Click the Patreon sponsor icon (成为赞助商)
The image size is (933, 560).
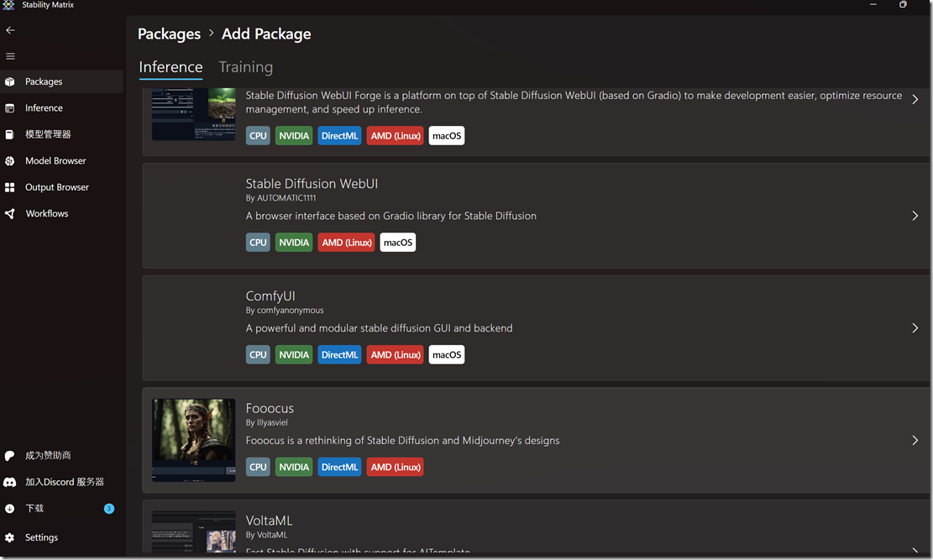click(x=9, y=456)
